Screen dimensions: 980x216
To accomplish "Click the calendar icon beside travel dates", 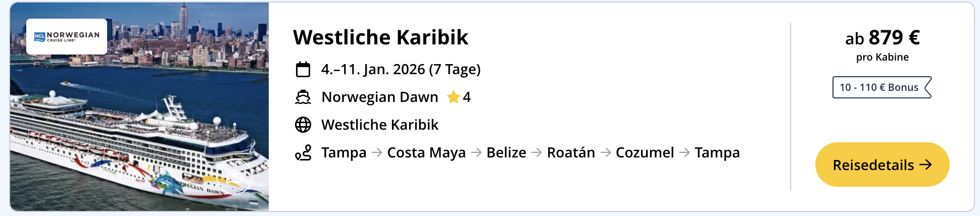I will (303, 69).
